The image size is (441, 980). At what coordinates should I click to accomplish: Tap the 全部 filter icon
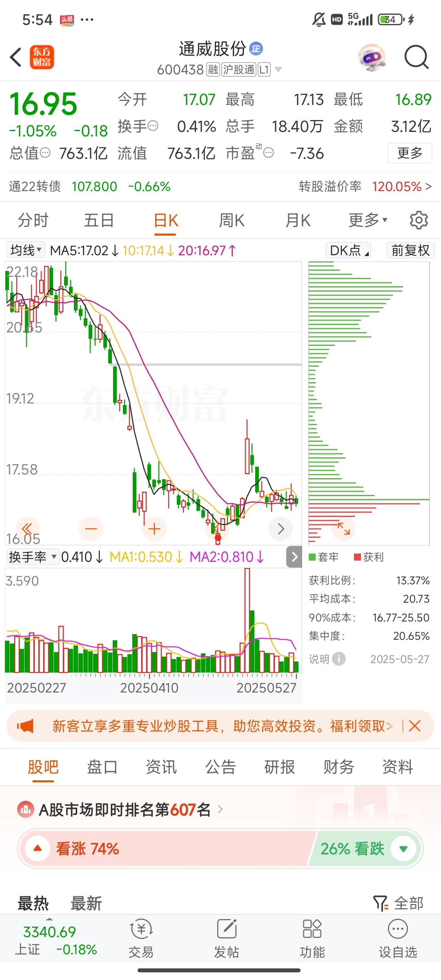pyautogui.click(x=381, y=903)
